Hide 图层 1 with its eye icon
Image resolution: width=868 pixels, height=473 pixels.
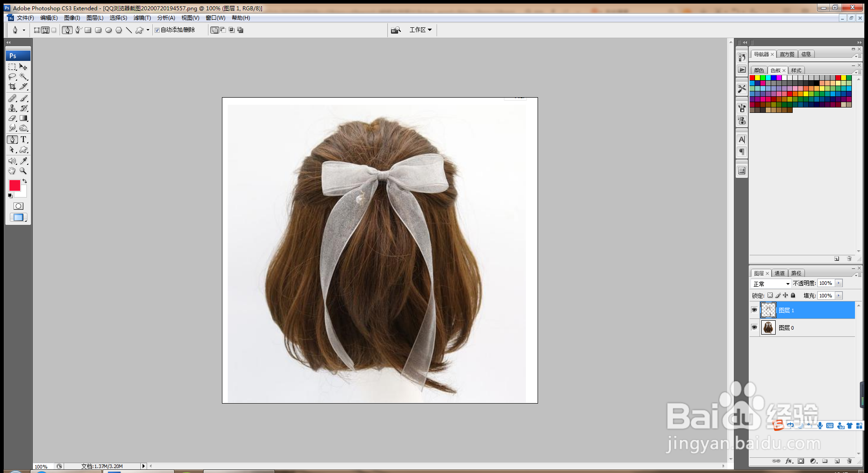[x=754, y=310]
